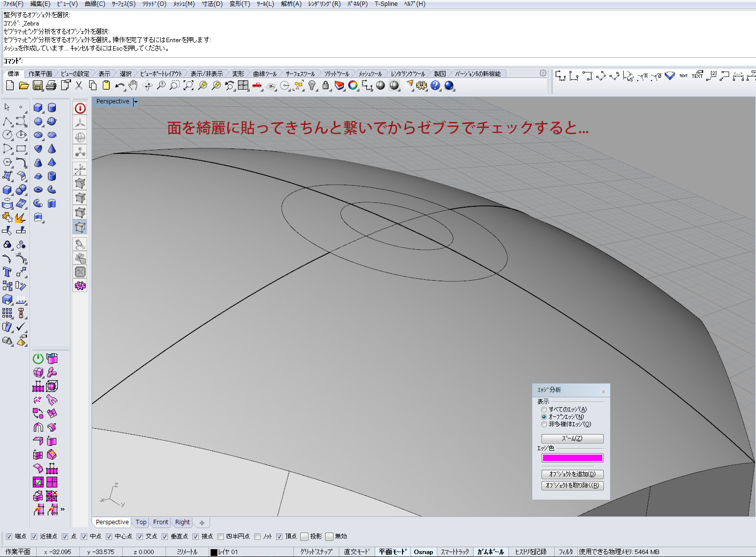This screenshot has width=756, height=557.
Task: Switch to the サーフェスツール toolbar tab
Action: [x=300, y=74]
